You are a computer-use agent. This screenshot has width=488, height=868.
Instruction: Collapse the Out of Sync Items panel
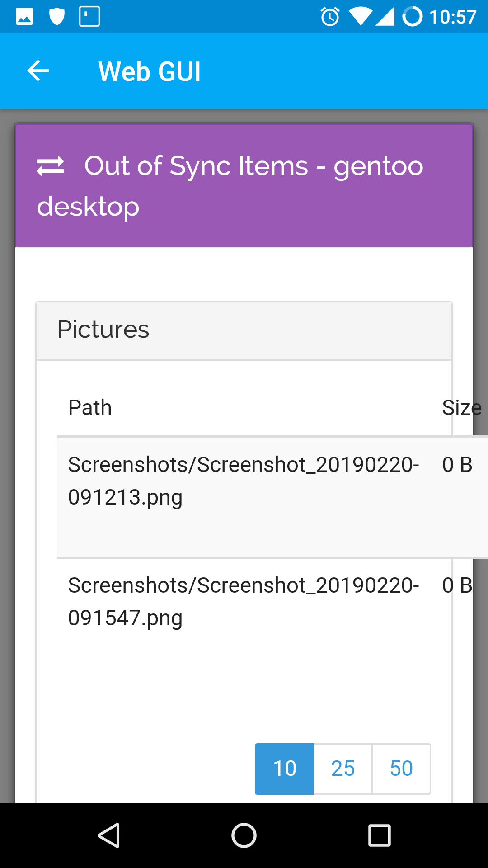(x=244, y=184)
